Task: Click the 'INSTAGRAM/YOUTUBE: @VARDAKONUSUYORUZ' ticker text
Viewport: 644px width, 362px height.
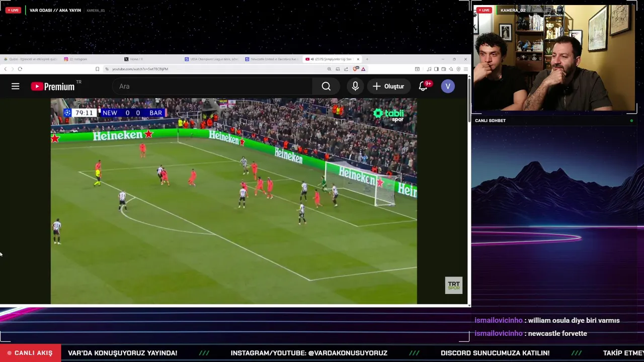Action: click(309, 353)
